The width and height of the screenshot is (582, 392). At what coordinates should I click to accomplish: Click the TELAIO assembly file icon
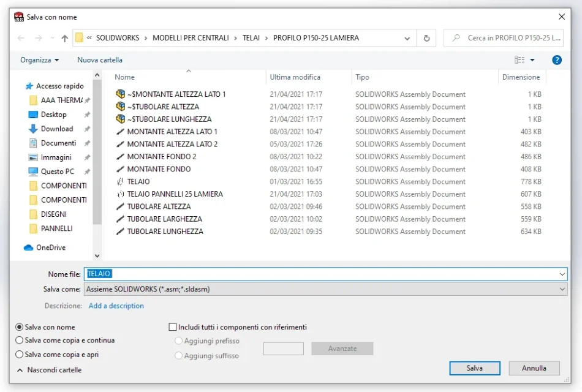pos(120,181)
